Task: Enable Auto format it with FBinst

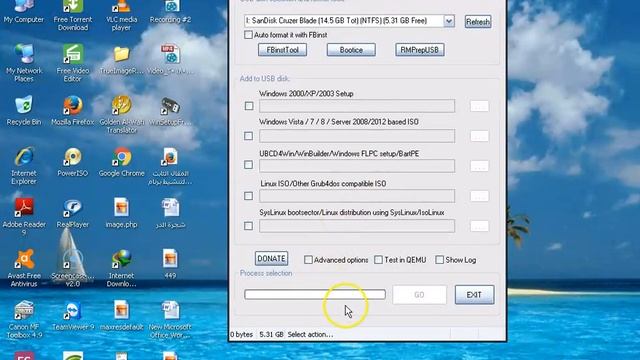Action: coord(248,35)
